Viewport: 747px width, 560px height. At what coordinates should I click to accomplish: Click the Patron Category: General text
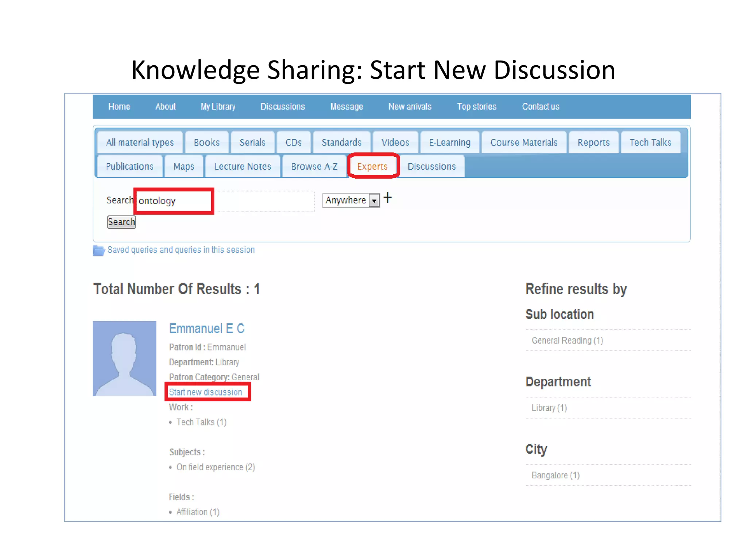(x=214, y=377)
